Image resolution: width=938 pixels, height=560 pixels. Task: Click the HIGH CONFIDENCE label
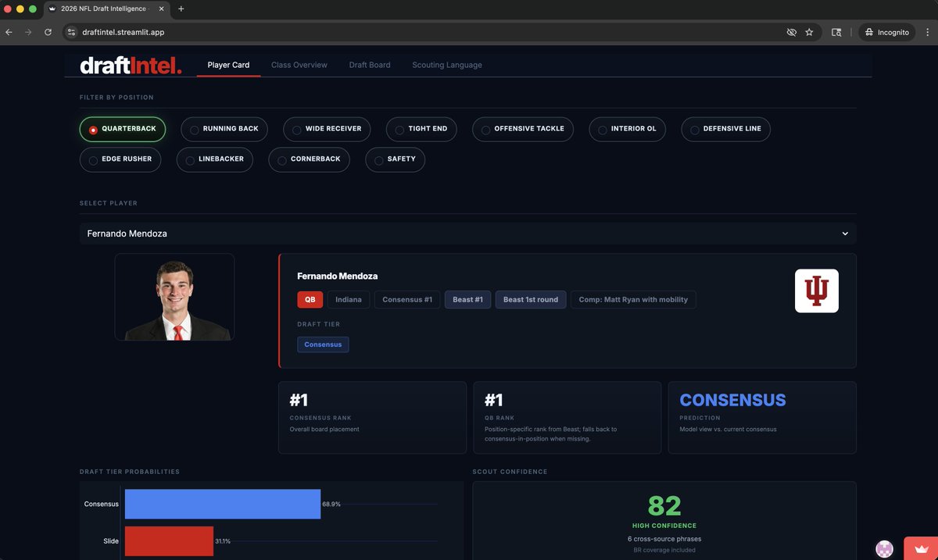(x=664, y=526)
